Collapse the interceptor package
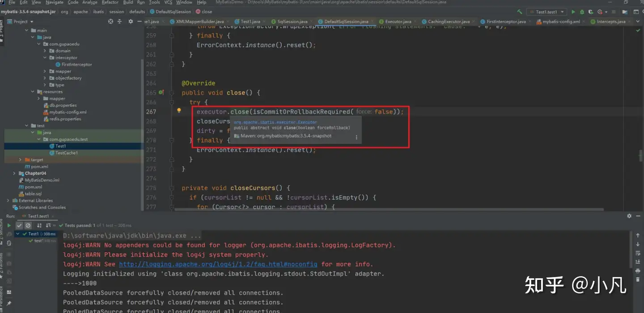The height and width of the screenshot is (313, 644). [45, 57]
